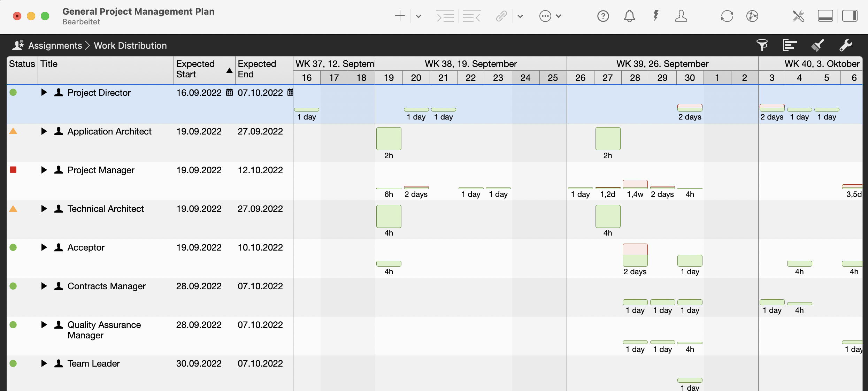The image size is (868, 391).
Task: Click the outdent task icon
Action: pos(472,16)
